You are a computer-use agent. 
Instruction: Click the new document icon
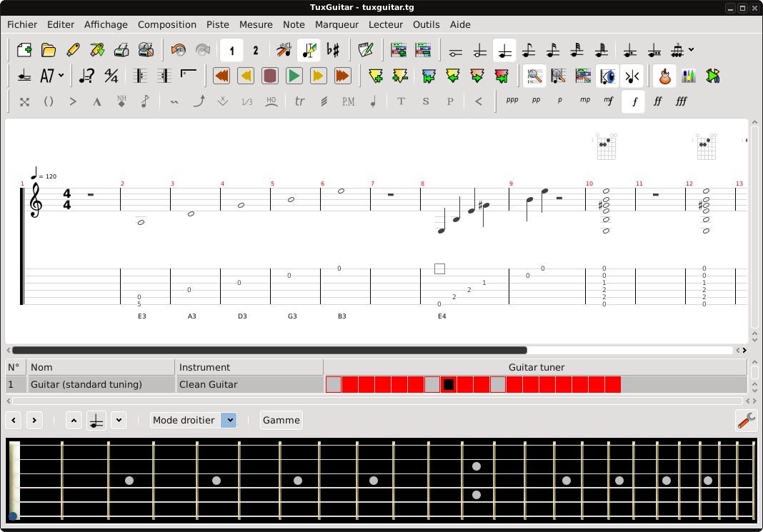tap(24, 50)
